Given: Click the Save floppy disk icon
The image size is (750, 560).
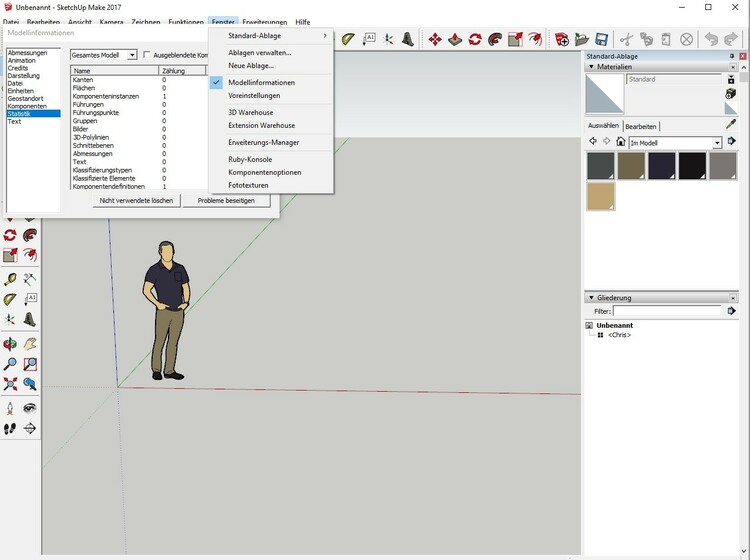Looking at the screenshot, I should click(601, 39).
